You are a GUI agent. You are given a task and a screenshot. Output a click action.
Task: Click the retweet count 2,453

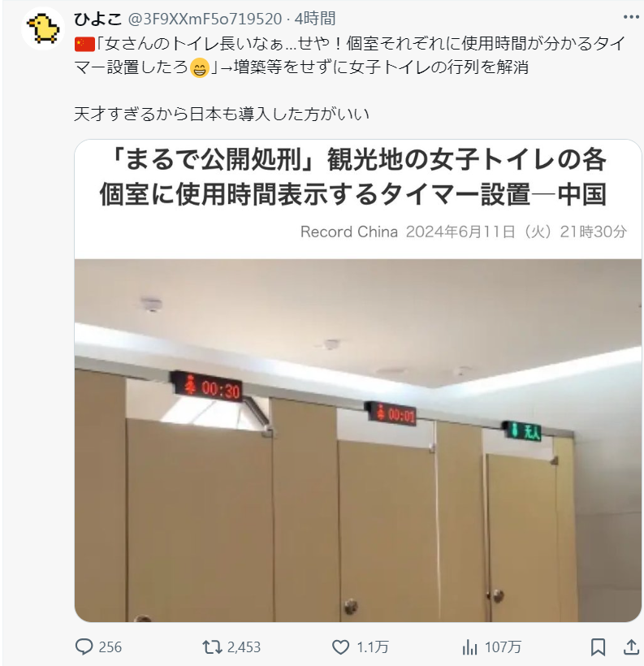[244, 647]
